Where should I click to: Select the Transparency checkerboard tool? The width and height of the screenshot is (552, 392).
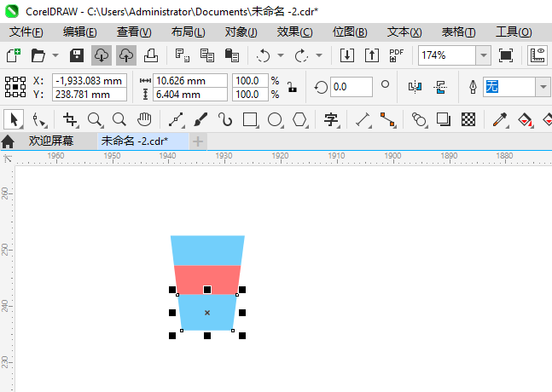click(468, 120)
